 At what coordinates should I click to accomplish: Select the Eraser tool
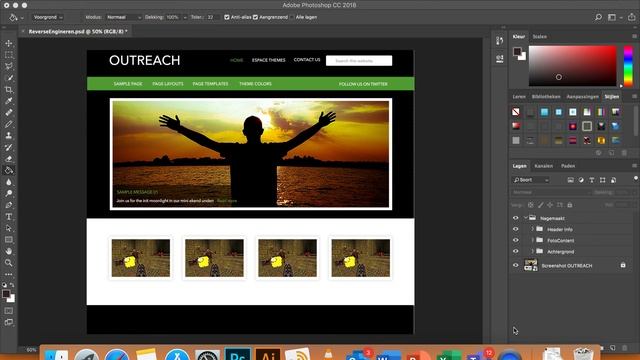9,159
